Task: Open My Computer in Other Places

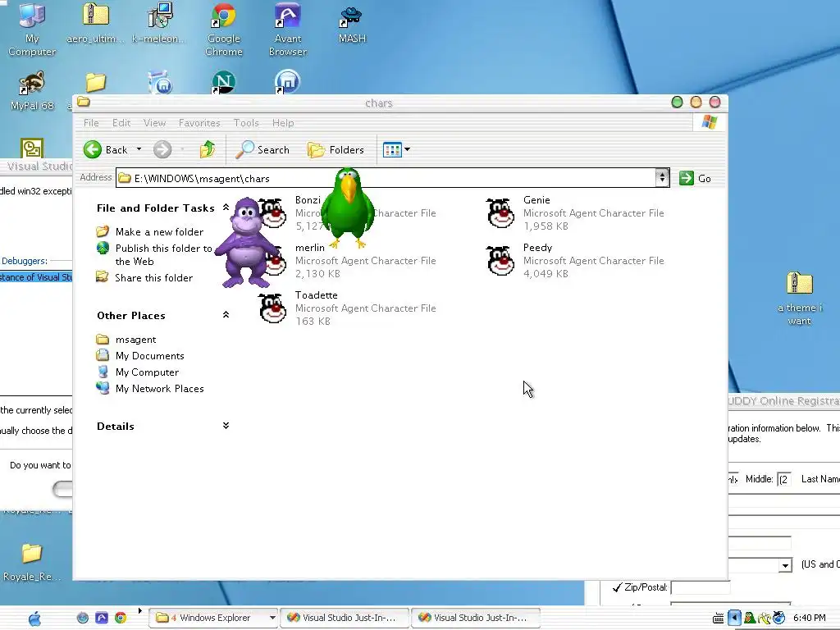Action: pos(147,372)
